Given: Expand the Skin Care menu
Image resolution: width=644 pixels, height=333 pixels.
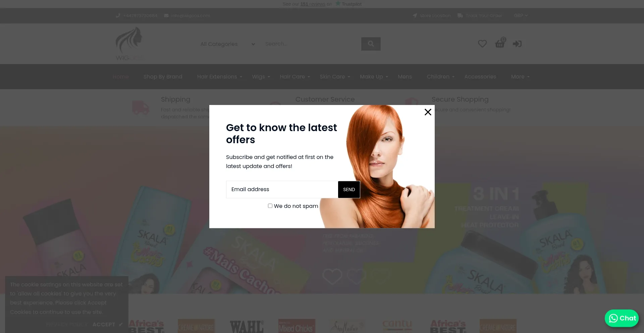Looking at the screenshot, I should (335, 77).
